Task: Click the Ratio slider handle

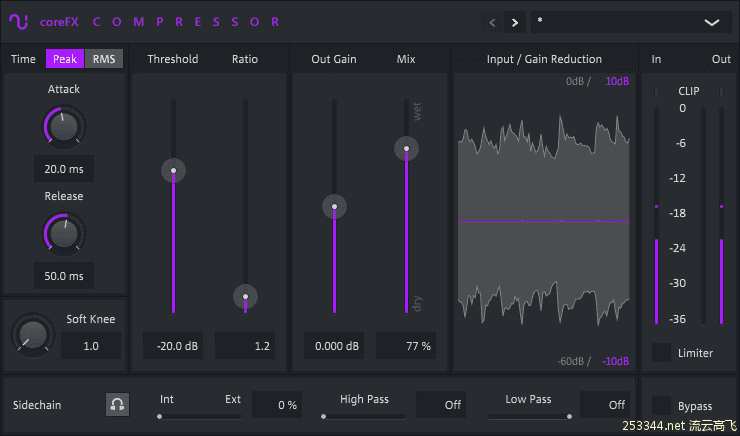Action: point(245,297)
